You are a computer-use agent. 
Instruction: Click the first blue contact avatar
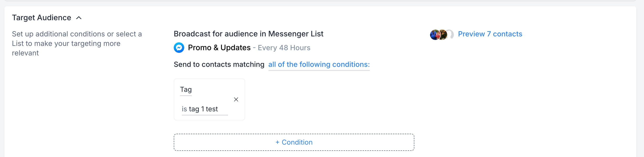click(x=434, y=34)
